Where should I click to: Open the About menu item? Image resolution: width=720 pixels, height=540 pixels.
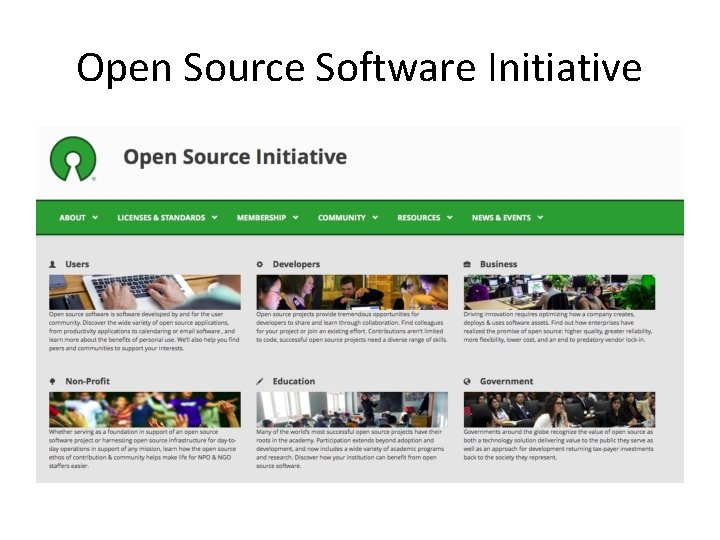coord(72,218)
